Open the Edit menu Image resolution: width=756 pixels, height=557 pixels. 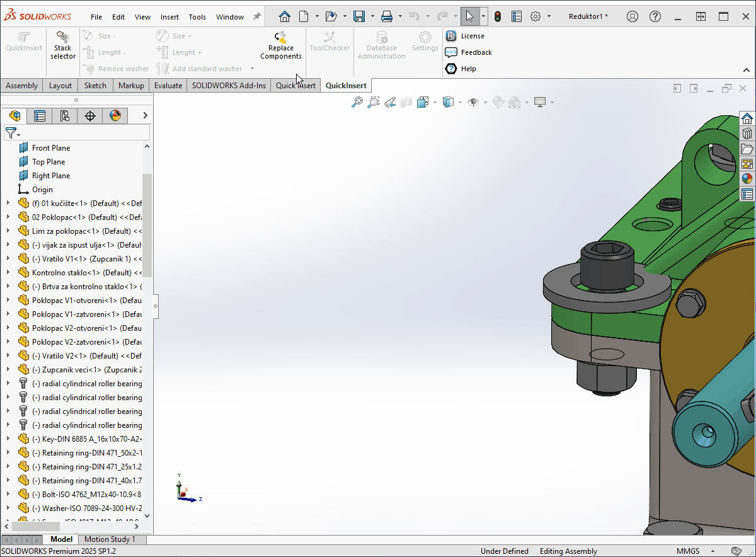[118, 17]
